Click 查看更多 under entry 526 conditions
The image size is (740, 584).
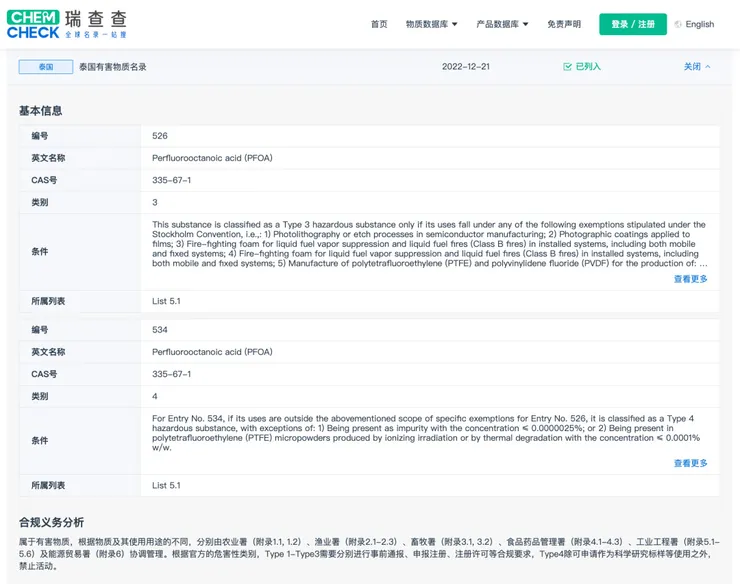point(690,279)
